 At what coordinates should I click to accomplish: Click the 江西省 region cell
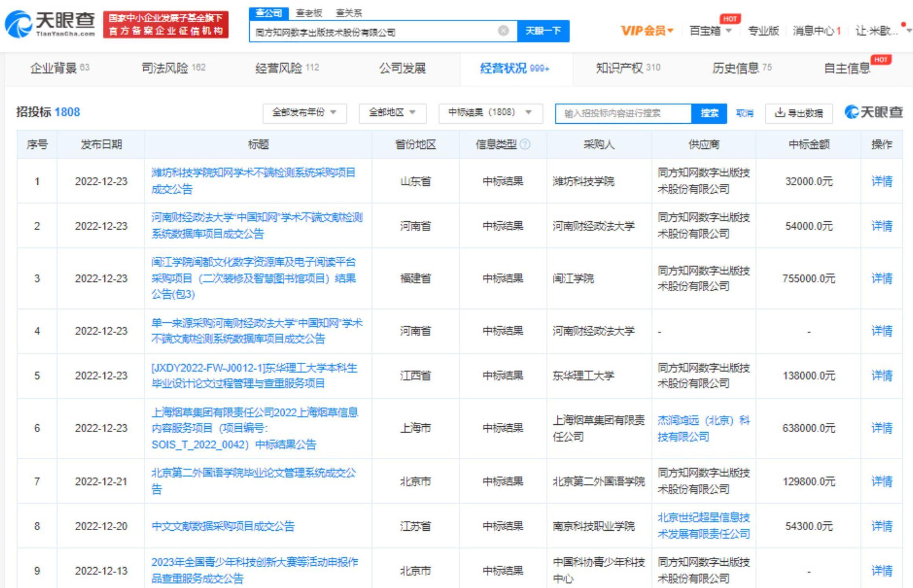tap(415, 376)
